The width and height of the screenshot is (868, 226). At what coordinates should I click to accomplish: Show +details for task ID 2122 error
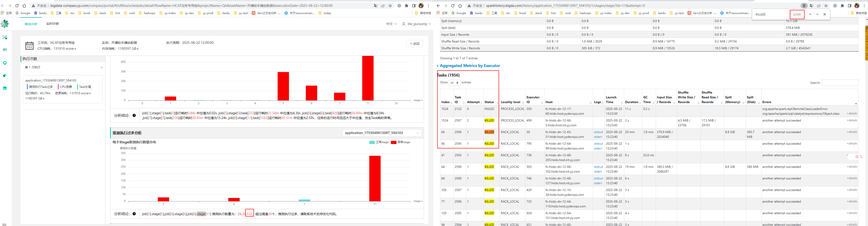852,114
